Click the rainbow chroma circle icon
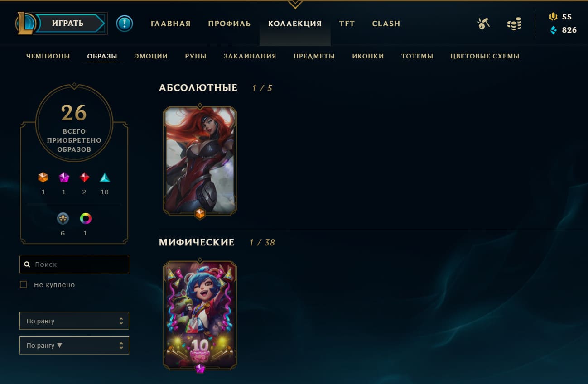The image size is (588, 384). pyautogui.click(x=86, y=219)
